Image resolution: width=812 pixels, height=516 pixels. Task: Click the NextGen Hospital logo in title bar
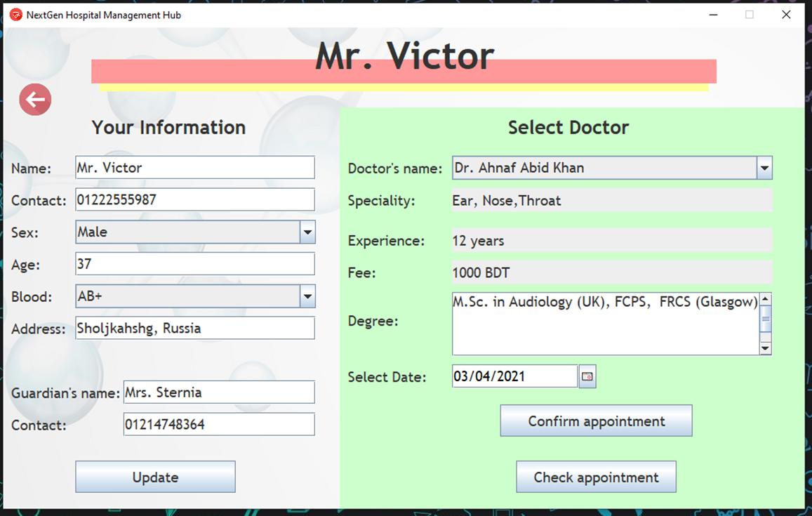point(15,14)
